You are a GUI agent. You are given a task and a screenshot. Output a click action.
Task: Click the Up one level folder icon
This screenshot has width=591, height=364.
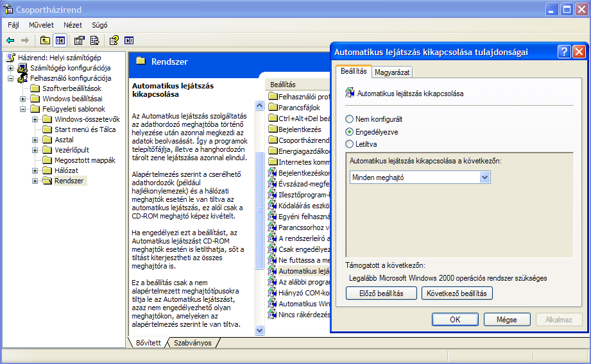(44, 40)
